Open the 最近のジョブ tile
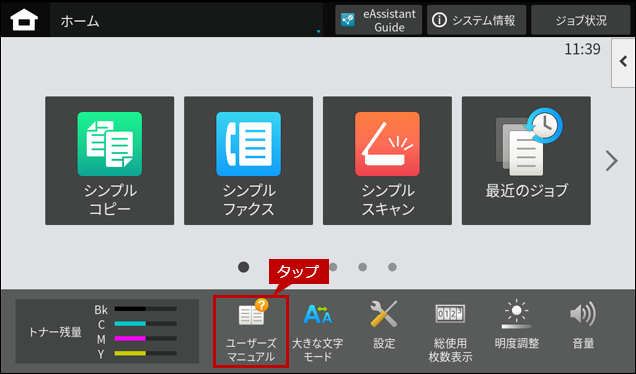 click(526, 161)
